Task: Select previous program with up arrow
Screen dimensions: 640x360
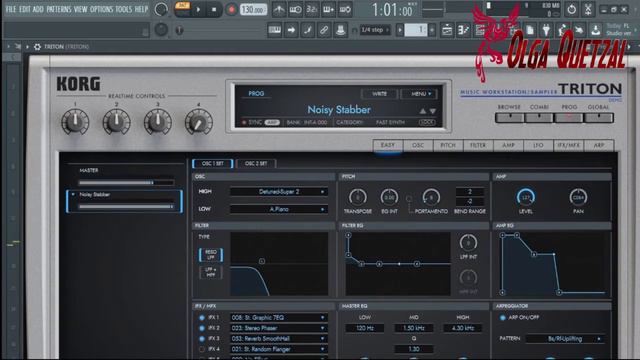Action: (x=423, y=111)
